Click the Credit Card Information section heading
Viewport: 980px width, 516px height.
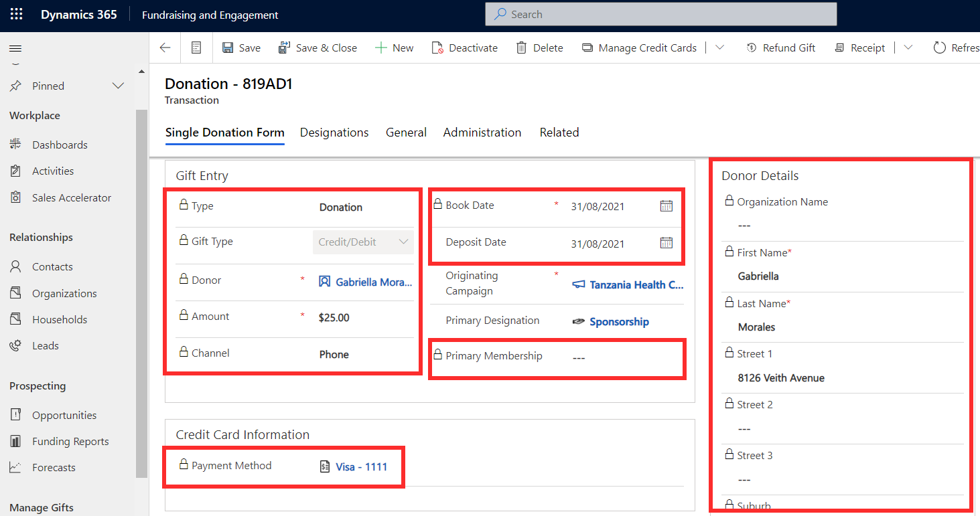click(242, 434)
